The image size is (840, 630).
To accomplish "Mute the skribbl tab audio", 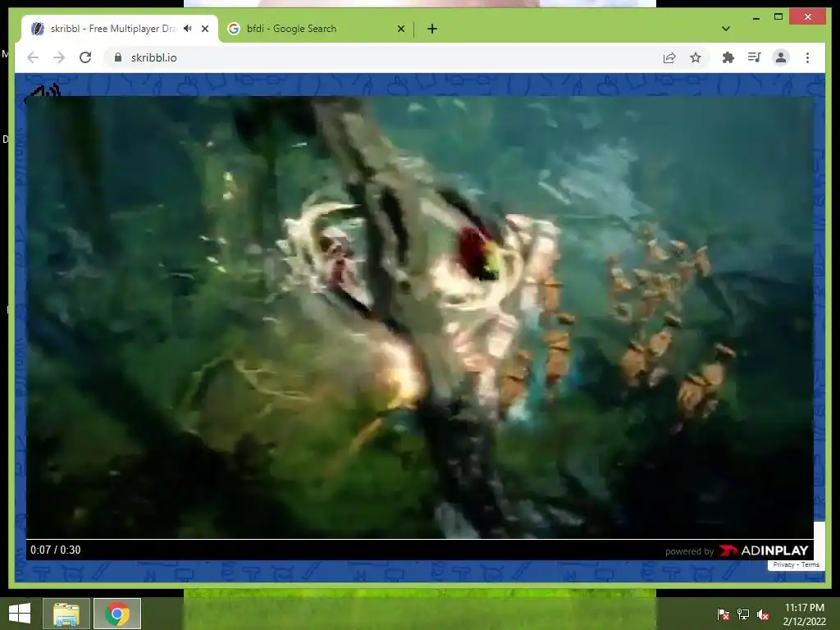I will point(188,29).
